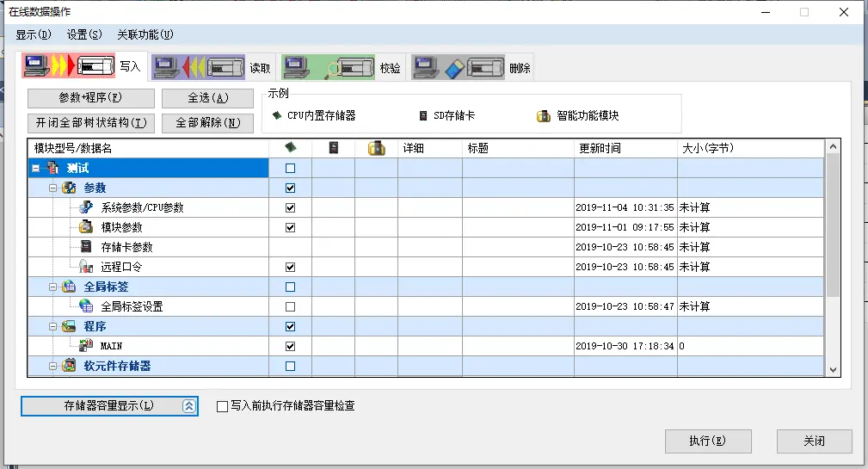
Task: Click the vertical scrollbar thumb
Action: tap(833, 225)
